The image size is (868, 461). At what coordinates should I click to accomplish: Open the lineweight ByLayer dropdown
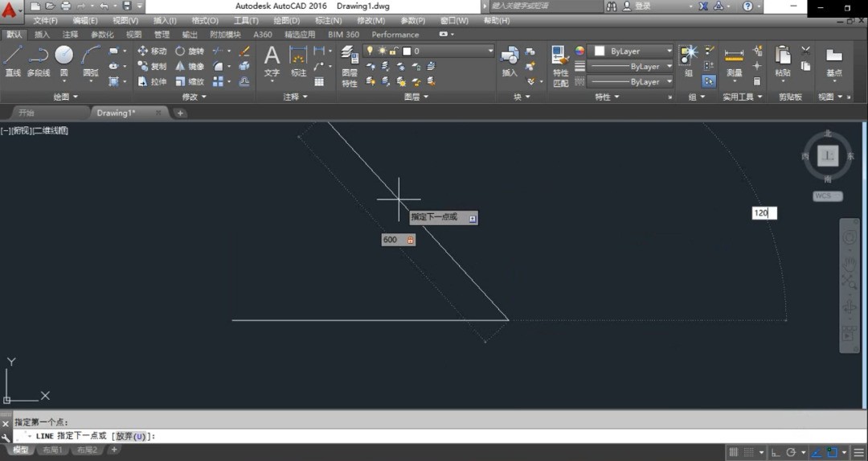[630, 66]
